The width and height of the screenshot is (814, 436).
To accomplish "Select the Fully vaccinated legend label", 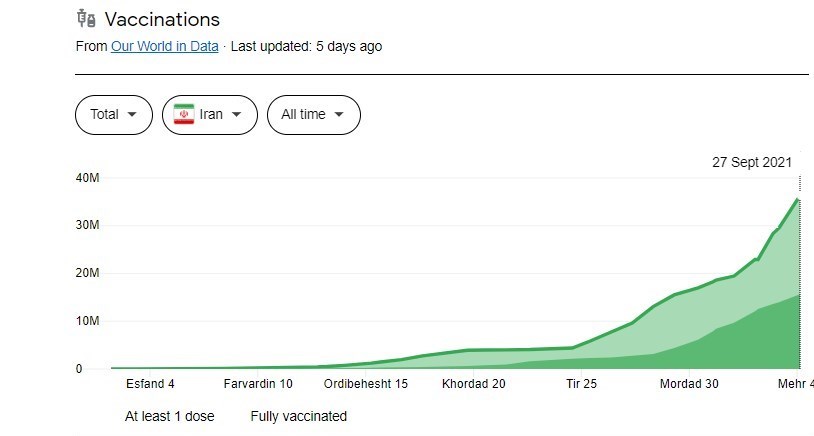I will [299, 416].
